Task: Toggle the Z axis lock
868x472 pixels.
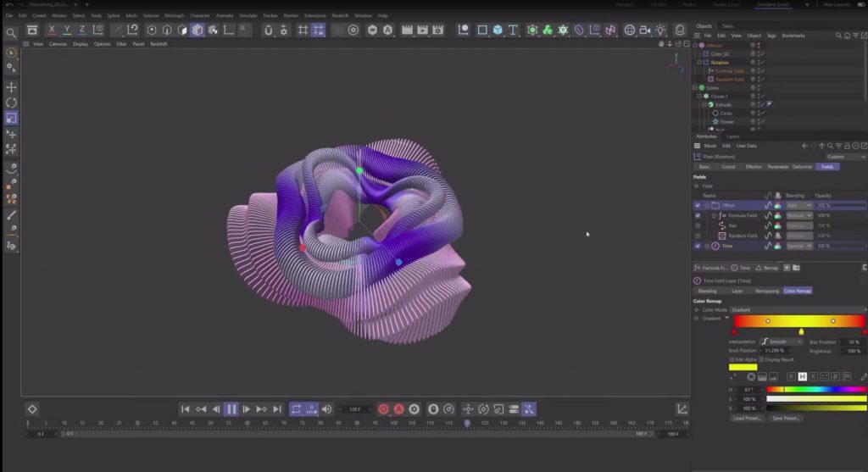Action: [82, 30]
